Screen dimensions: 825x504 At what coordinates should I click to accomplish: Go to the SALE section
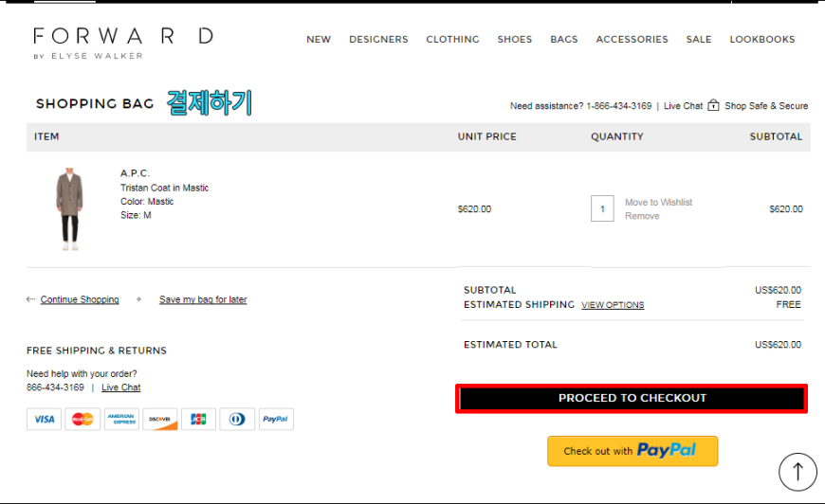click(x=699, y=40)
